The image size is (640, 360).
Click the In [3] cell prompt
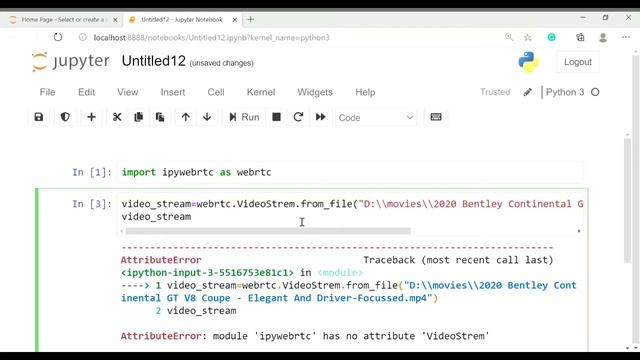pos(92,204)
